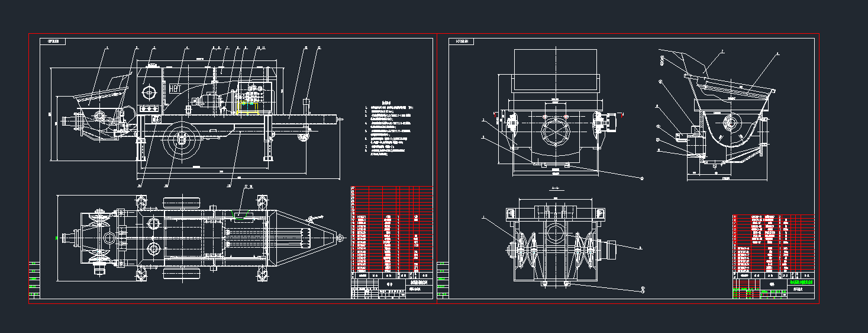Select the upper wheel in plan view
868x333 pixels.
click(x=180, y=203)
